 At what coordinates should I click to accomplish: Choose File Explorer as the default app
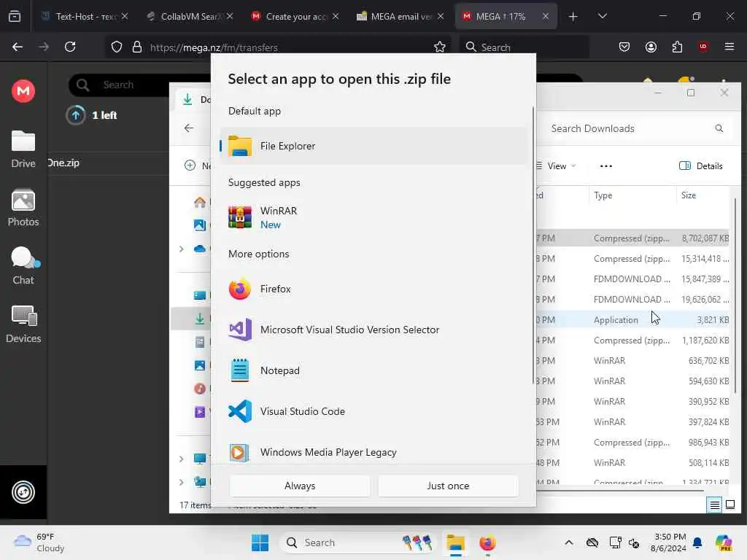point(374,146)
